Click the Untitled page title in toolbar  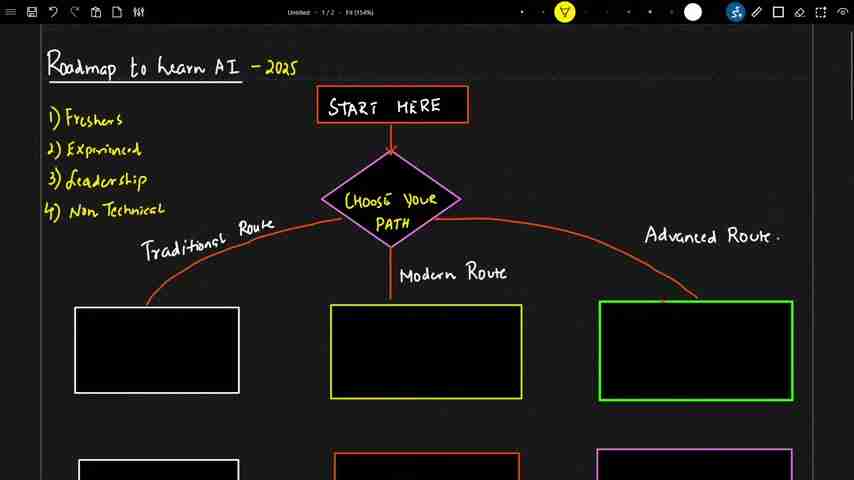click(298, 12)
